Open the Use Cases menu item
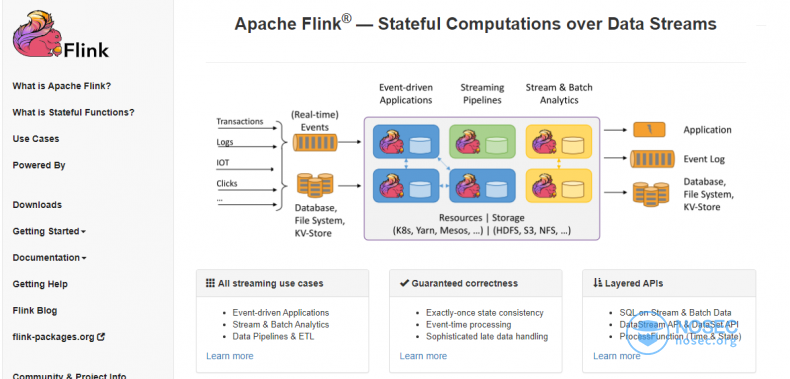This screenshot has width=790, height=379. [36, 139]
